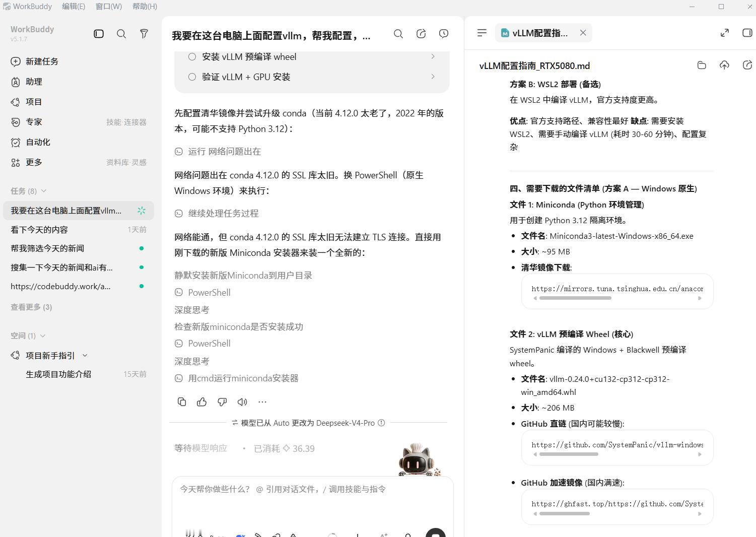Expand 运行 网络问题出在 step
The image size is (756, 537).
pos(218,152)
